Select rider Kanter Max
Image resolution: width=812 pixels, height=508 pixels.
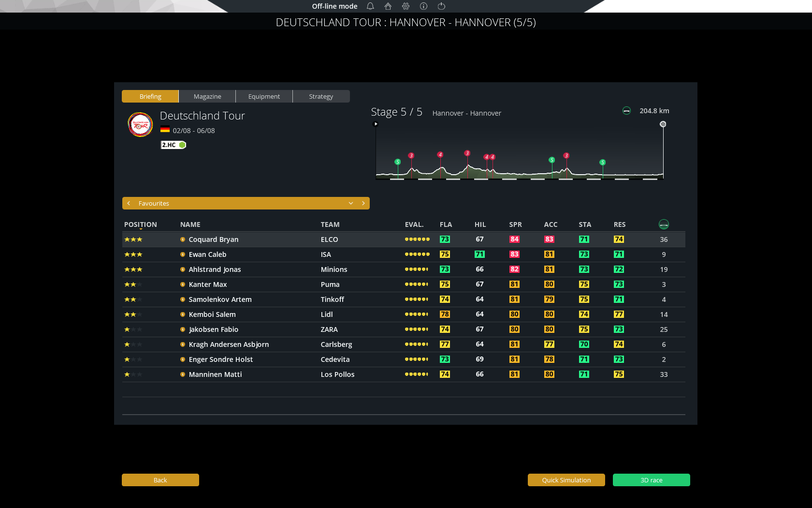[208, 284]
